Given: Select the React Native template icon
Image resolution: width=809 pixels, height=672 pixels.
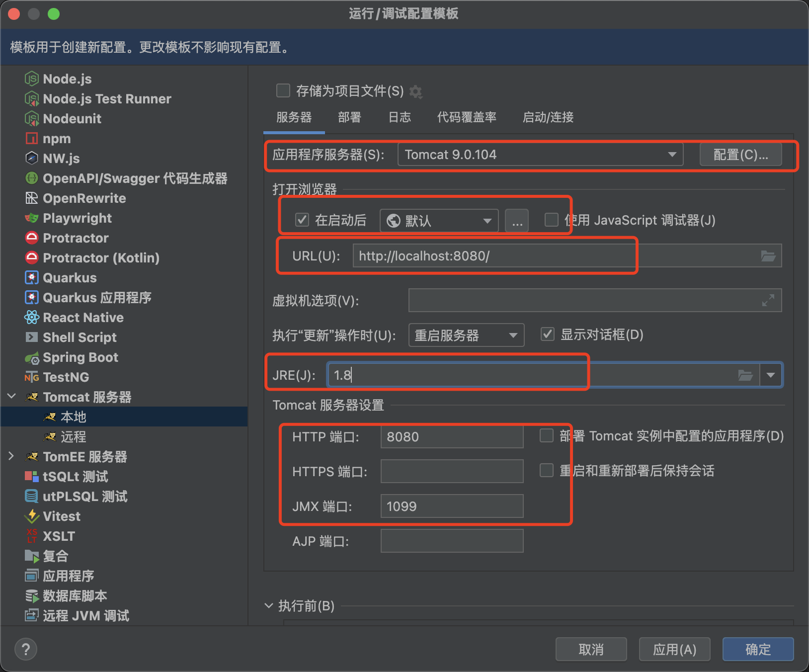Looking at the screenshot, I should 32,318.
